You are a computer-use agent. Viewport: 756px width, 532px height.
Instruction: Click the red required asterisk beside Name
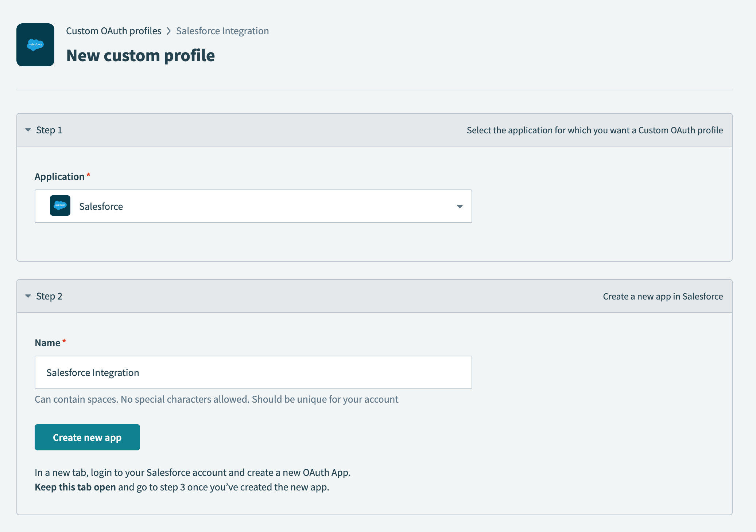pyautogui.click(x=64, y=341)
